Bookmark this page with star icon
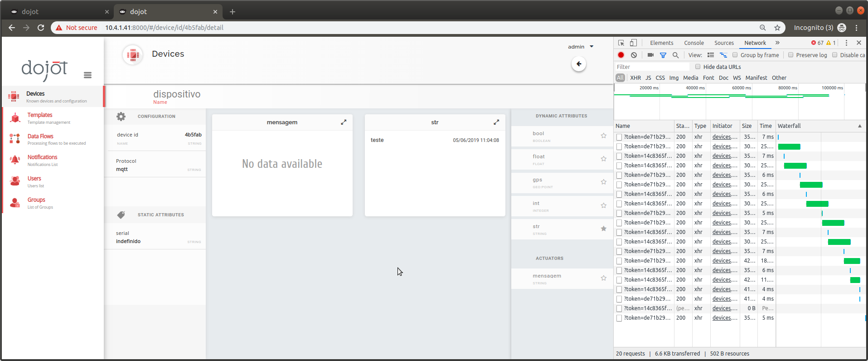The height and width of the screenshot is (361, 868). (x=777, y=28)
